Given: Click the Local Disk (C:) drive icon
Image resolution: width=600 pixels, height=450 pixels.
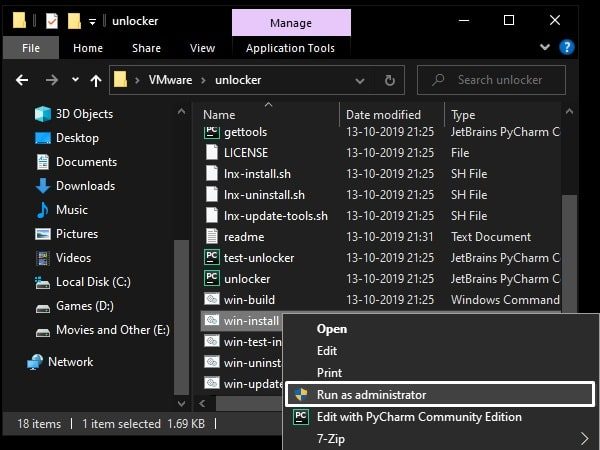Looking at the screenshot, I should (42, 283).
